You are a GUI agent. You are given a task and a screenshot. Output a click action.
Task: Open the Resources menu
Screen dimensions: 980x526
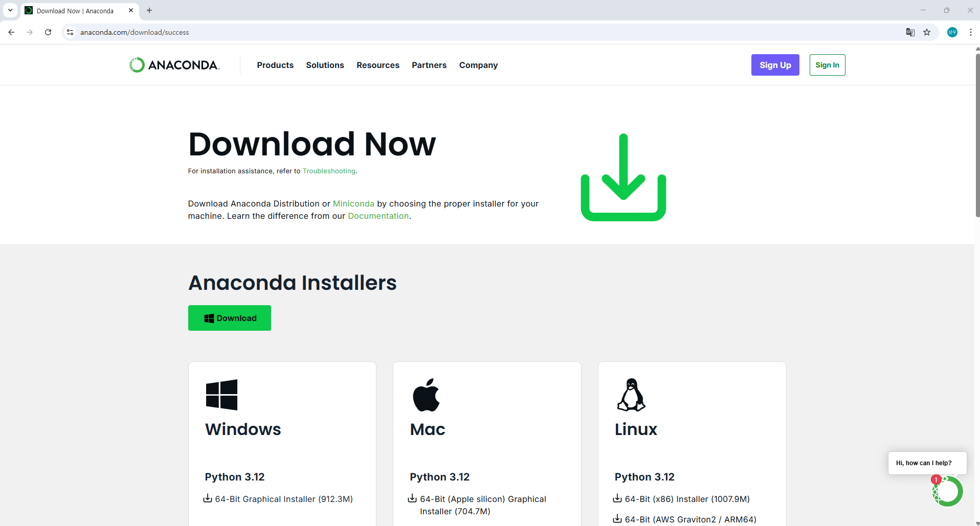pos(378,65)
